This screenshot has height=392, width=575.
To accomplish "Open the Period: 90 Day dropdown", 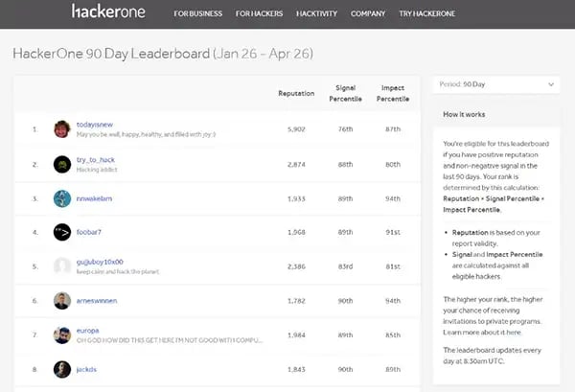I will point(495,84).
